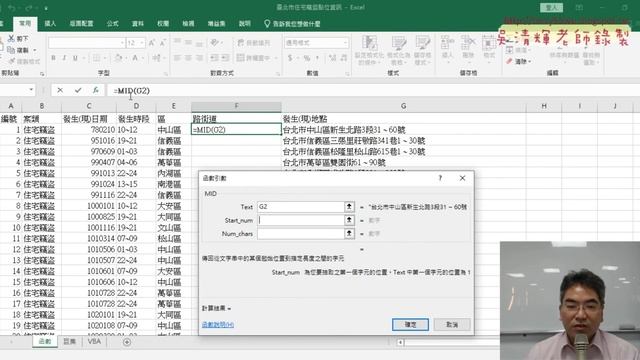640x360 pixels.
Task: Click the Num_chars input field
Action: (x=301, y=234)
